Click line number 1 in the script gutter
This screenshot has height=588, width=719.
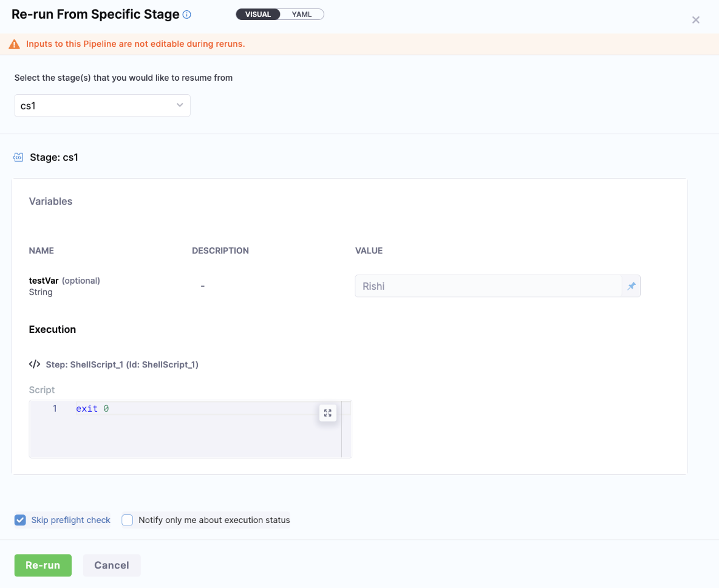[55, 409]
